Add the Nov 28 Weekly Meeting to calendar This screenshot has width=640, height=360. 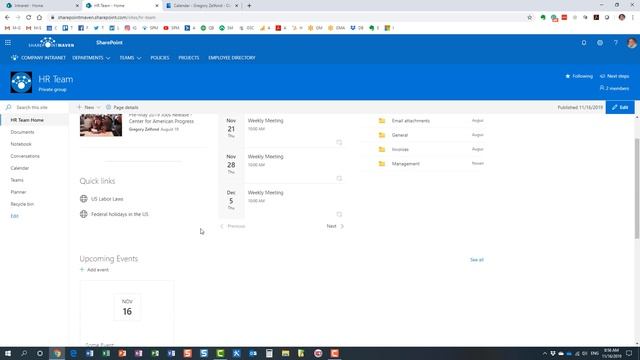(x=339, y=178)
